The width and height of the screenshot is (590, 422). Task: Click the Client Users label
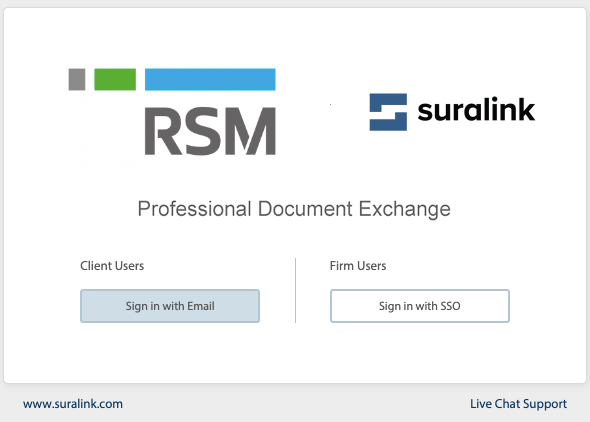[x=112, y=266]
